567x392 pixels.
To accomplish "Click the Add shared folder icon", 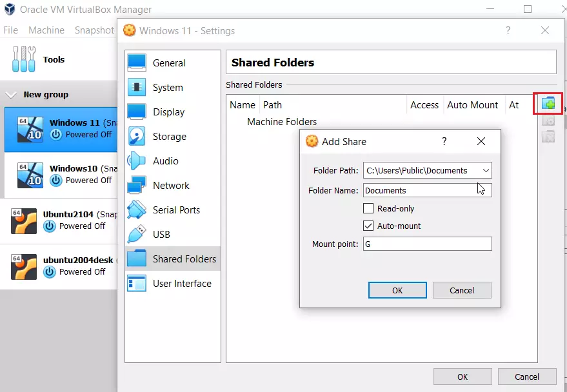I will [548, 104].
